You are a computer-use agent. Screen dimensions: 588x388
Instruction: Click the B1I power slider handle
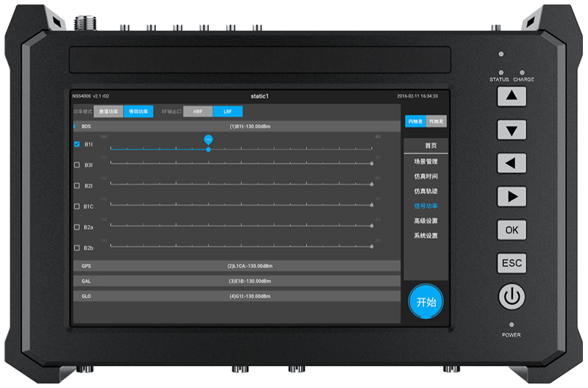point(209,149)
